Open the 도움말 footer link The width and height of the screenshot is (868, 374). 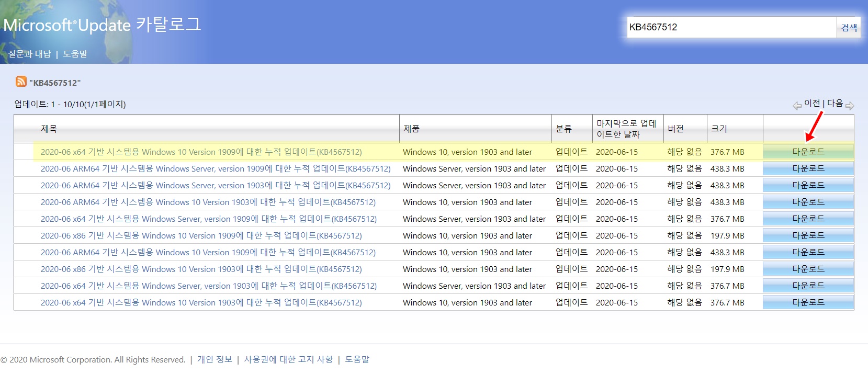click(357, 359)
